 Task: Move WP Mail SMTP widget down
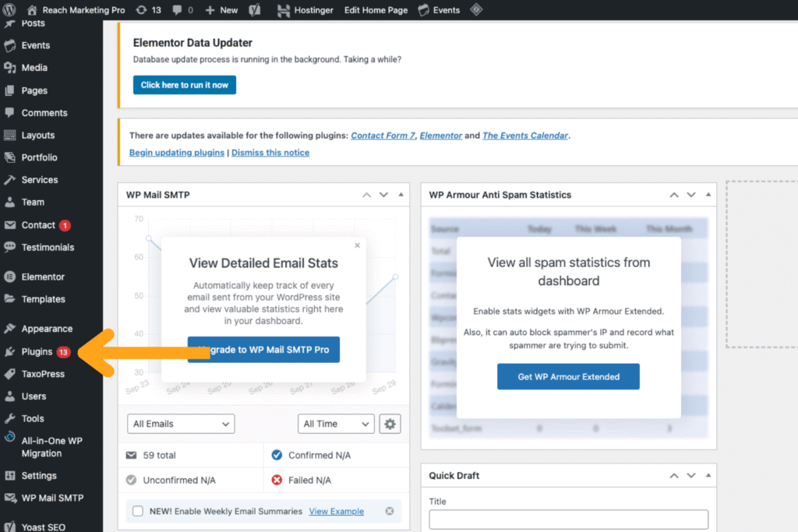tap(383, 195)
